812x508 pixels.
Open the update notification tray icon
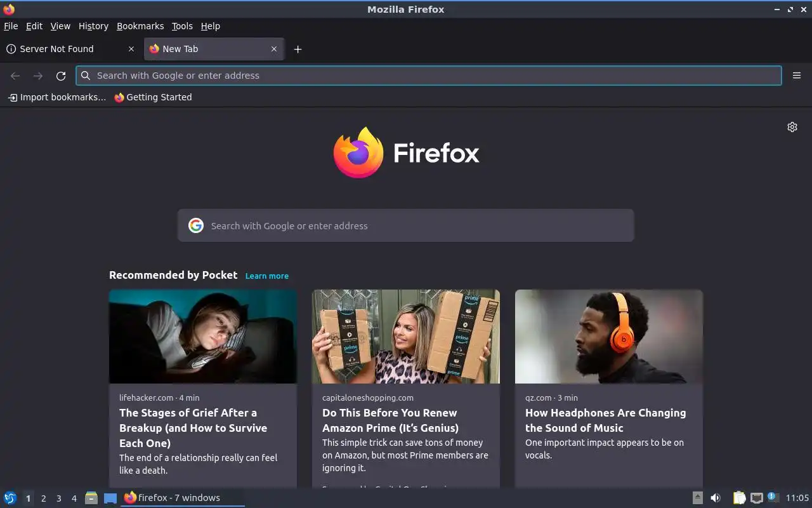click(x=773, y=497)
